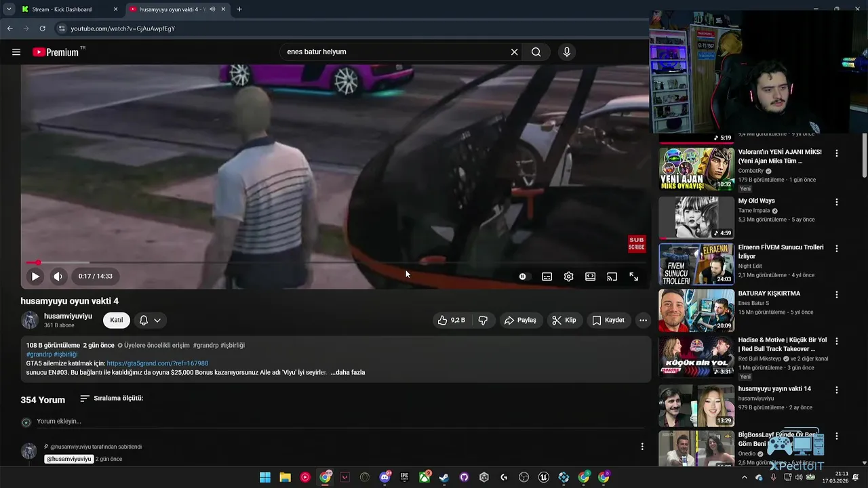868x488 pixels.
Task: Dislike the video
Action: 483,320
